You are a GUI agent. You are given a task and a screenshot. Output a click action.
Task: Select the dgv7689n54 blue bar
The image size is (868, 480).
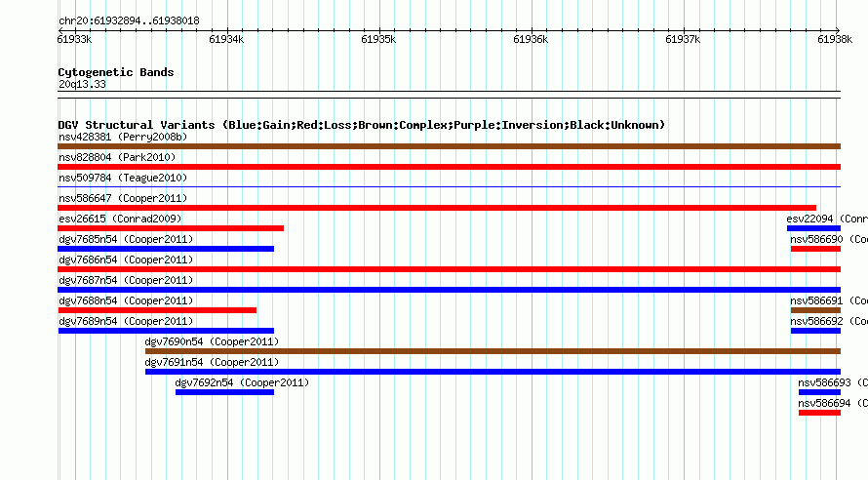166,331
